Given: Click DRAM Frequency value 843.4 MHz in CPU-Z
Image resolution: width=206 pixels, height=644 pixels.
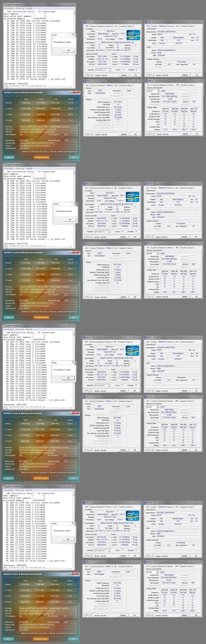Looking at the screenshot, I should 117,418.
